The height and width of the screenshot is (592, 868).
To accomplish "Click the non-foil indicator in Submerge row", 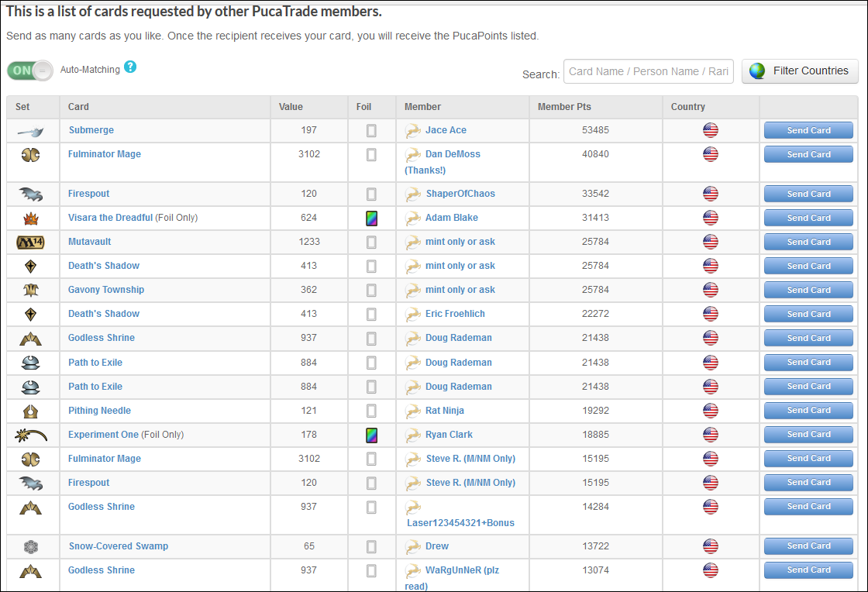I will point(371,131).
